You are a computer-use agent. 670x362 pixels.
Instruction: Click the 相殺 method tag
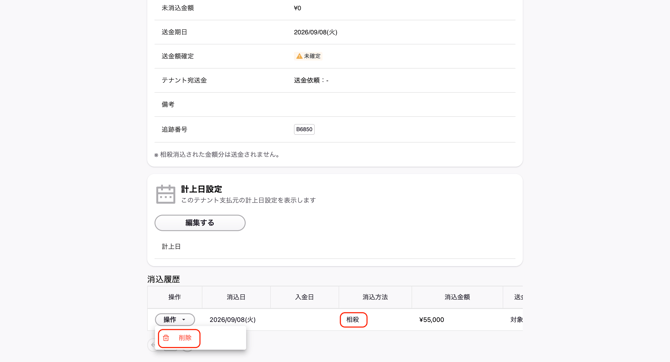click(353, 319)
